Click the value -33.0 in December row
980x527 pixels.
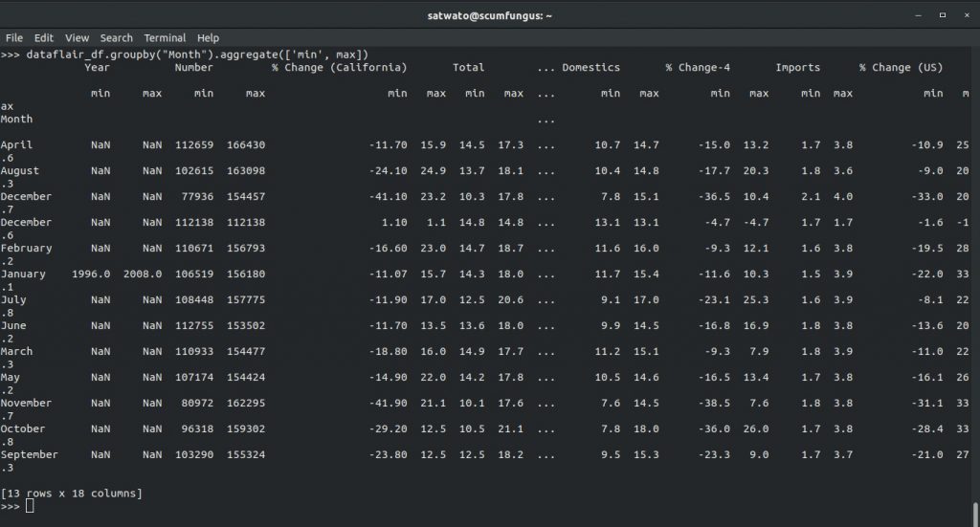926,196
